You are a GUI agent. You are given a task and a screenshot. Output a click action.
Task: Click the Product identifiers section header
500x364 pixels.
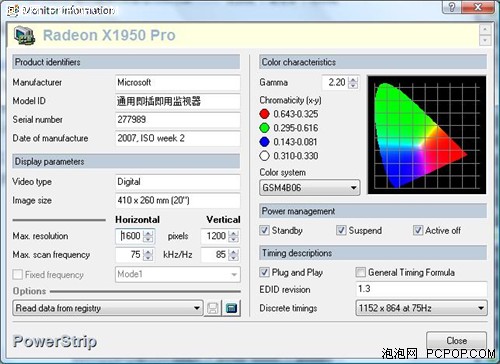[x=126, y=62]
